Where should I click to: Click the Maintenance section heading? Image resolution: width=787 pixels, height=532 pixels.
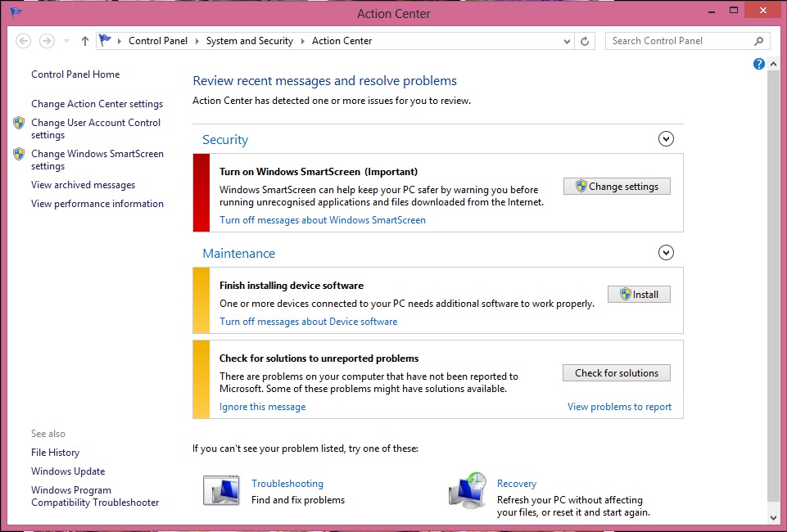coord(239,253)
